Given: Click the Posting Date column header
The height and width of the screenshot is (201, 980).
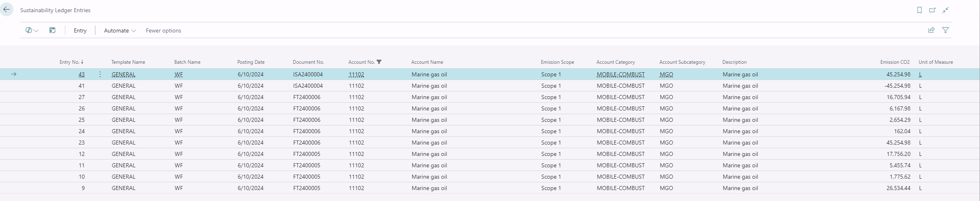Looking at the screenshot, I should (251, 62).
